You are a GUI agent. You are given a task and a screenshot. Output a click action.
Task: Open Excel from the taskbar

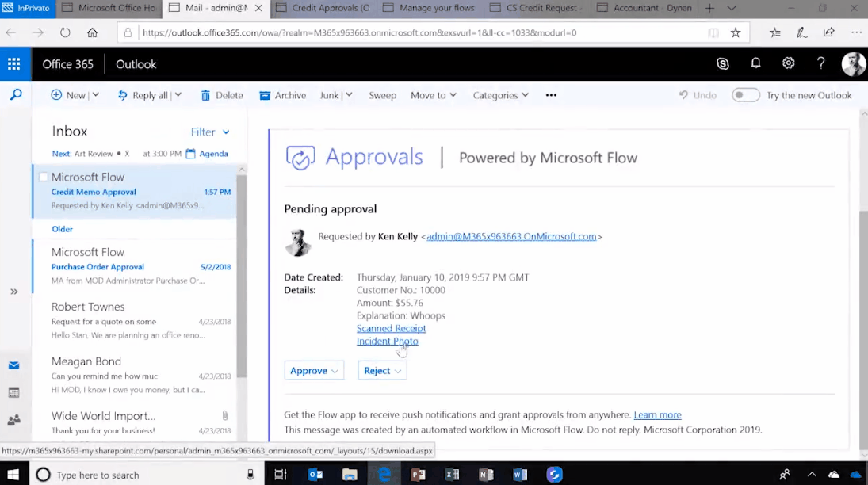(452, 475)
